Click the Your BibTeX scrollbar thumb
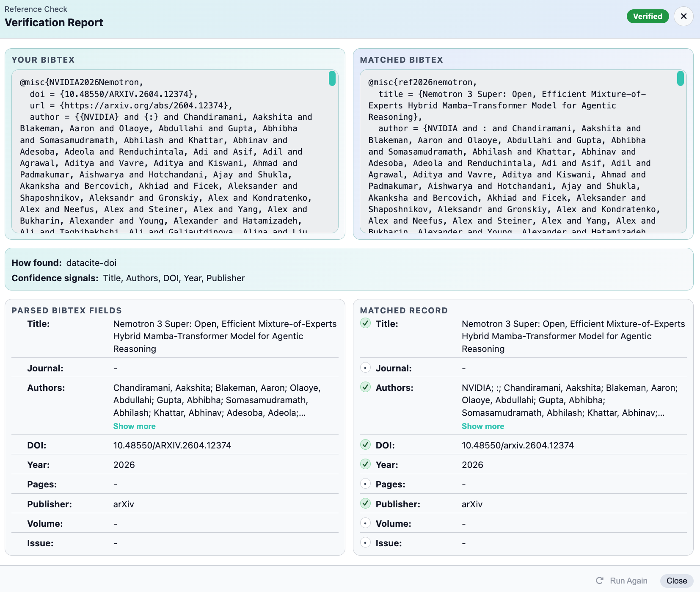Image resolution: width=700 pixels, height=592 pixels. pos(332,78)
